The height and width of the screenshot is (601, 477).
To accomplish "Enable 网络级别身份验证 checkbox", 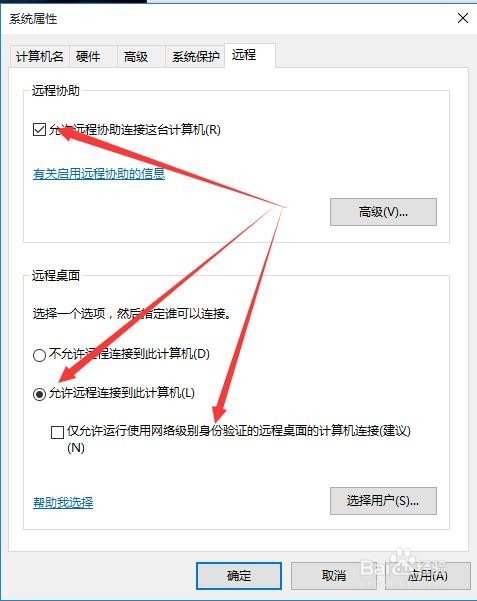I will click(57, 432).
